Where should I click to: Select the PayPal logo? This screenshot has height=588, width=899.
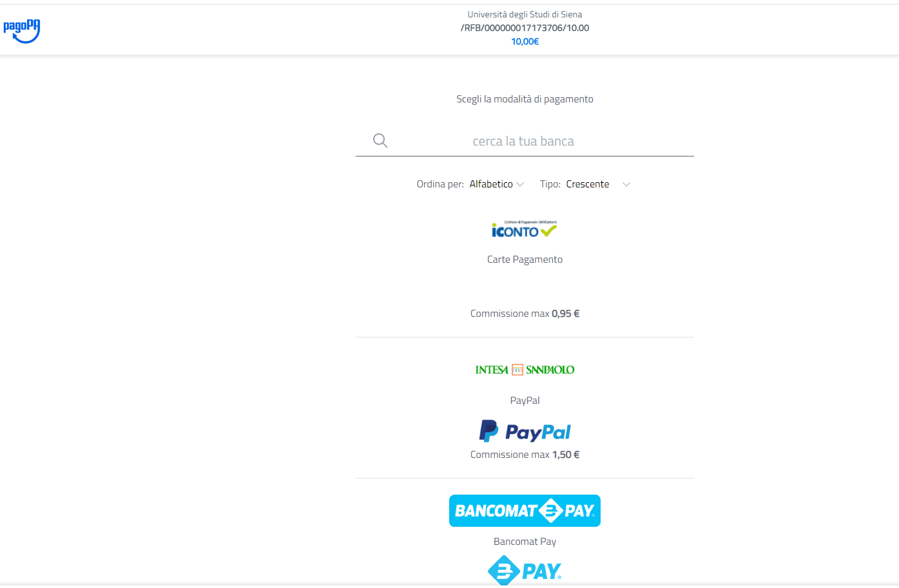[x=525, y=431]
